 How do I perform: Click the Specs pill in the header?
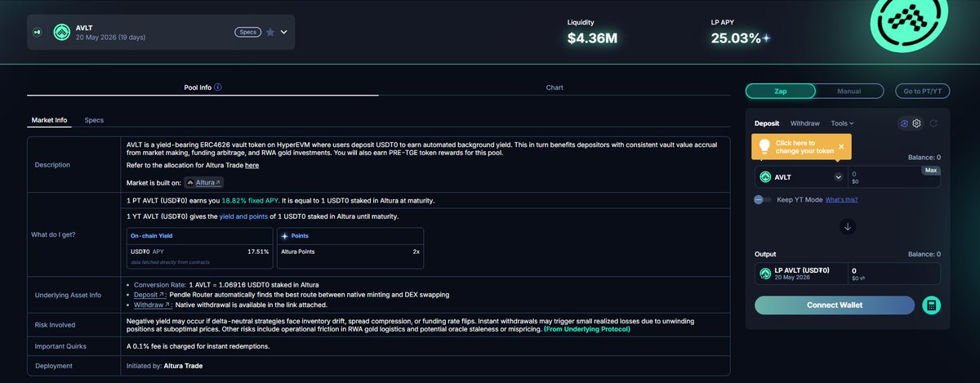[x=247, y=32]
